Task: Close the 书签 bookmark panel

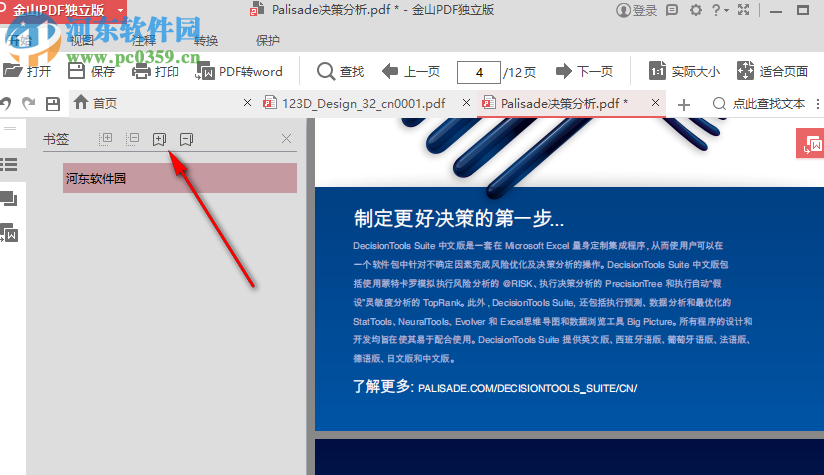Action: click(286, 139)
